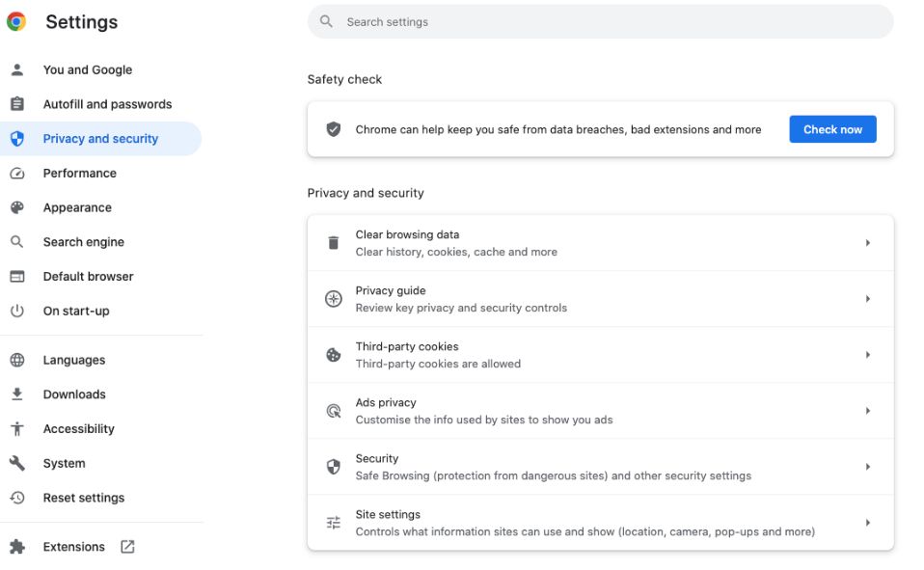
Task: Click the Check now button
Action: pyautogui.click(x=832, y=129)
